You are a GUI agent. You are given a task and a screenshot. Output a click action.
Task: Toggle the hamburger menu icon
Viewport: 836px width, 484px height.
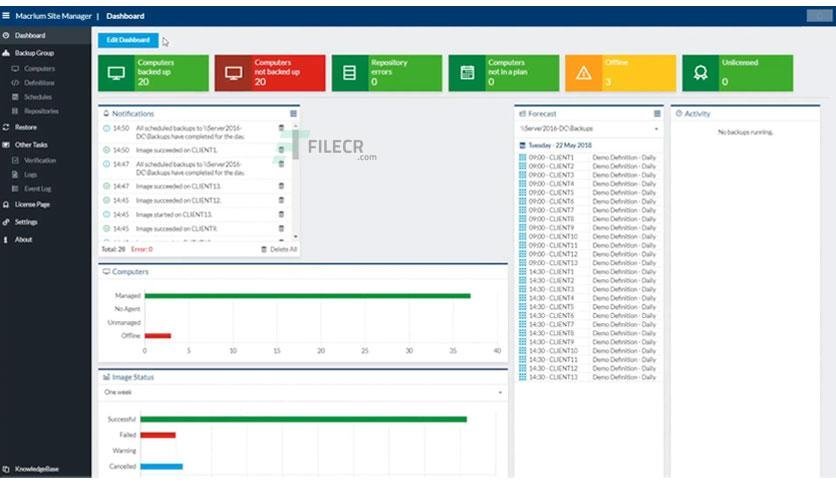[6, 16]
